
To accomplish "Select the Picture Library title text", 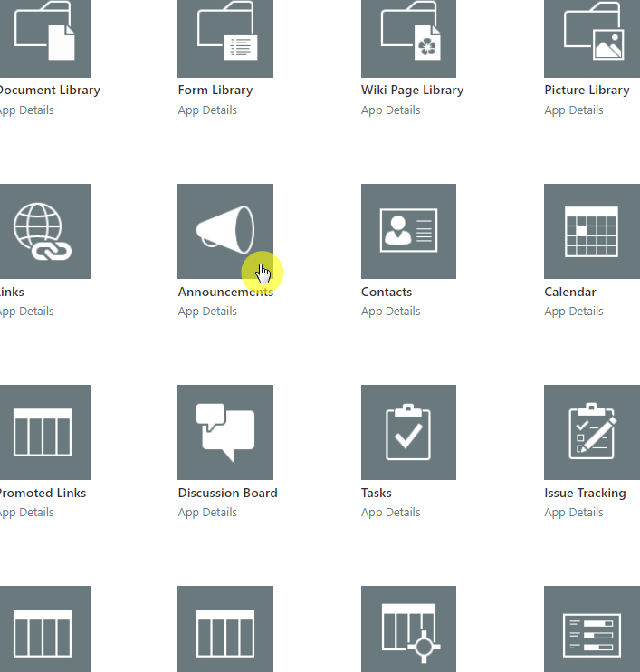I will 587,91.
